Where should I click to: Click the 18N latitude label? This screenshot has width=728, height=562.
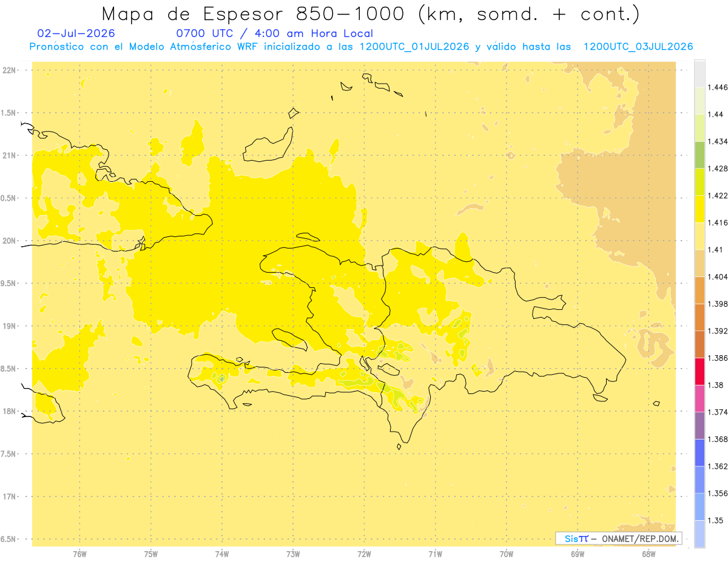pos(10,411)
